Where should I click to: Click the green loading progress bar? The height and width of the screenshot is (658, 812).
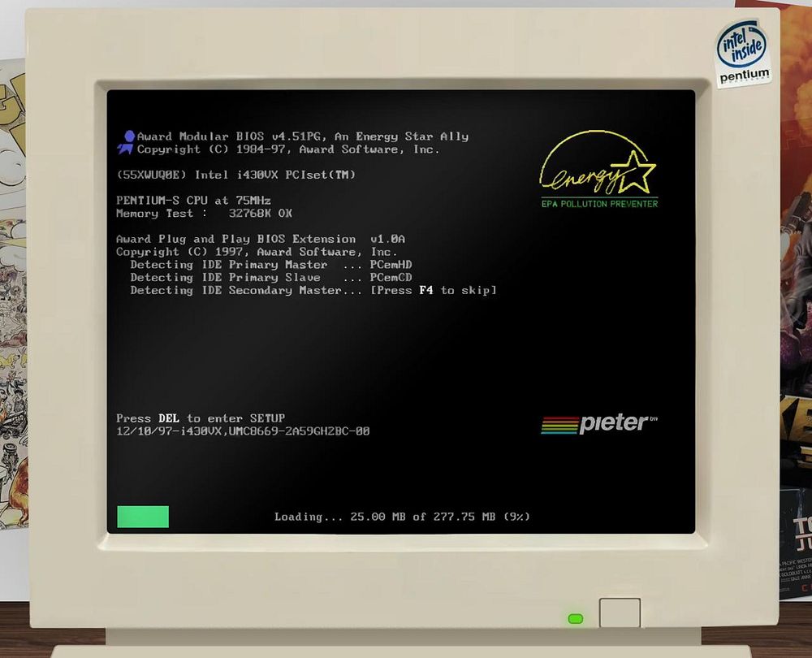(x=143, y=517)
